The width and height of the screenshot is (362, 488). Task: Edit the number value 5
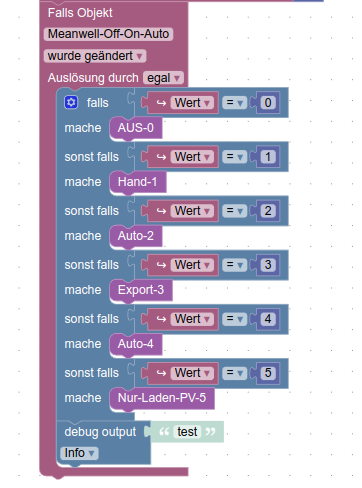pyautogui.click(x=268, y=373)
